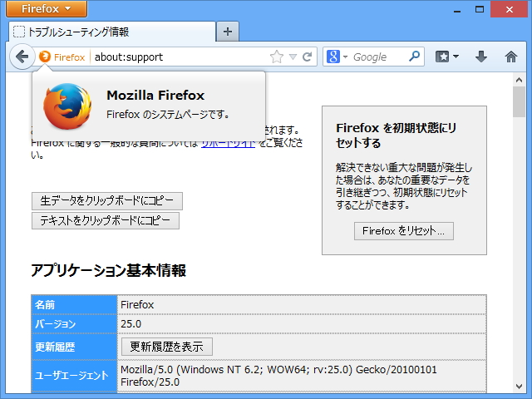
Task: Maximize the Firefox window
Action: click(480, 9)
